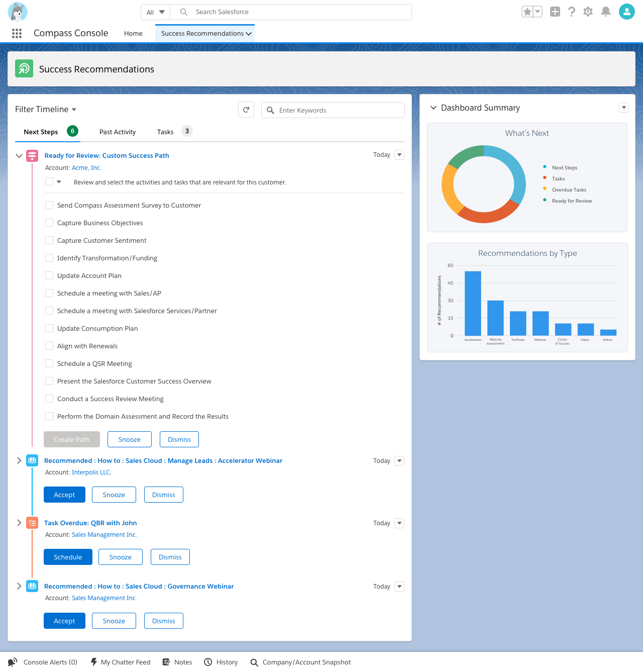Screen dimensions: 643x672
Task: Open the History utility bar item
Action: tap(221, 662)
